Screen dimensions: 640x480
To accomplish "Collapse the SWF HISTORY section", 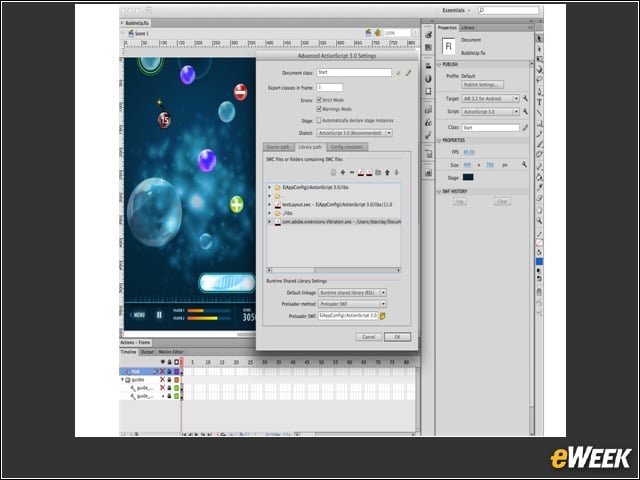I will [x=440, y=191].
